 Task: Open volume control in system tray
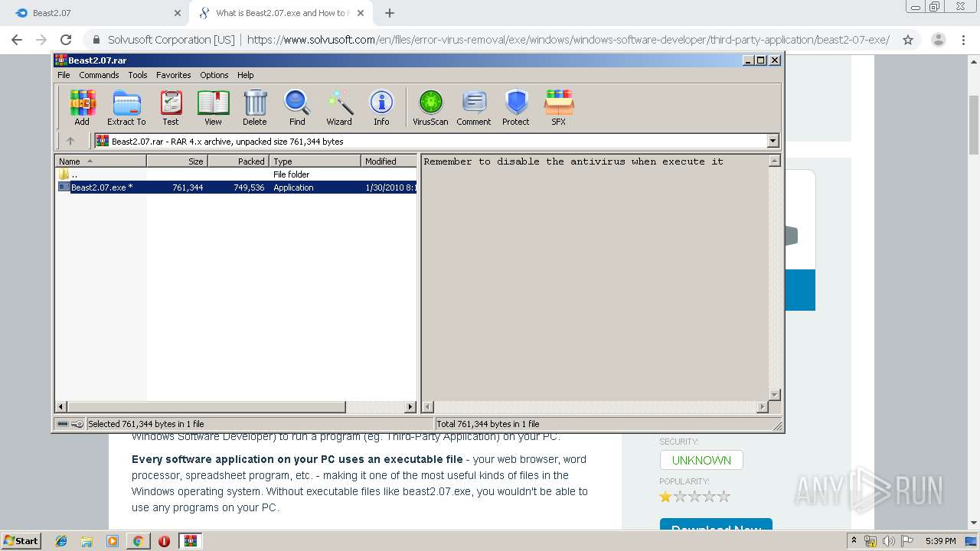[x=888, y=541]
